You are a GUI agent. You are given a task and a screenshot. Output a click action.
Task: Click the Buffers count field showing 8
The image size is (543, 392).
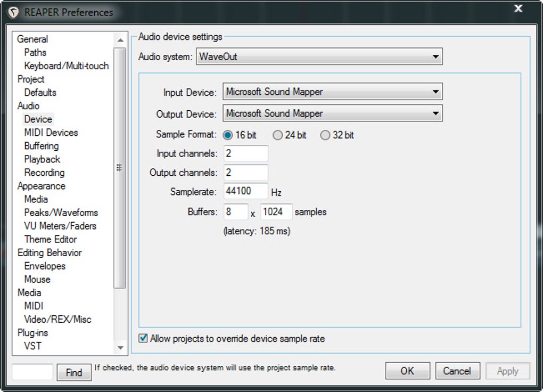click(236, 211)
